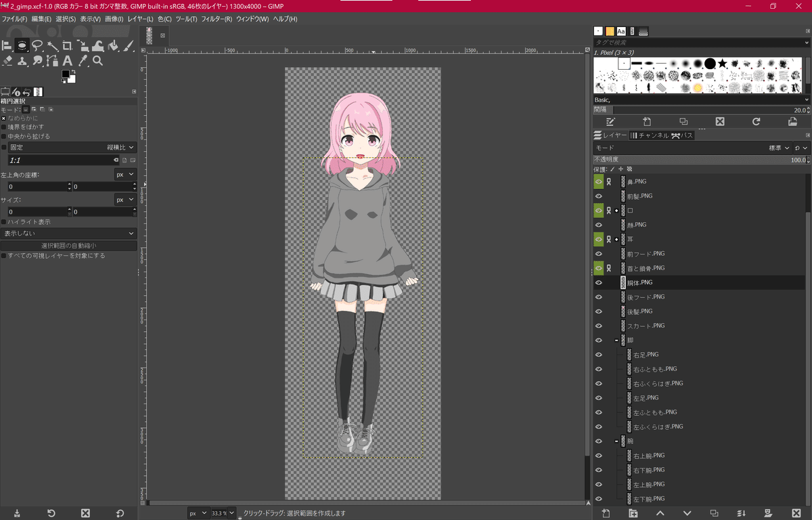812x520 pixels.
Task: Lower the selected layer one step
Action: tap(687, 513)
